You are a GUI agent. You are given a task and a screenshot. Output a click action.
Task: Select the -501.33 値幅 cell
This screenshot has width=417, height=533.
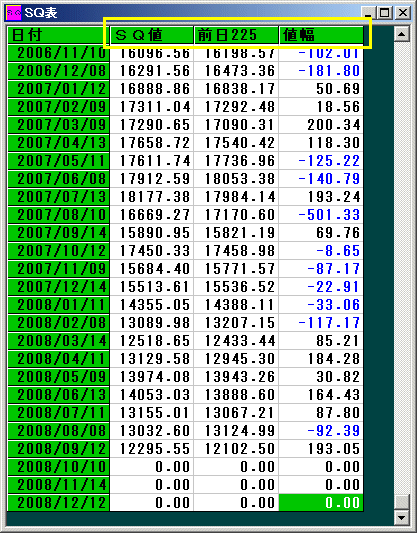click(321, 215)
